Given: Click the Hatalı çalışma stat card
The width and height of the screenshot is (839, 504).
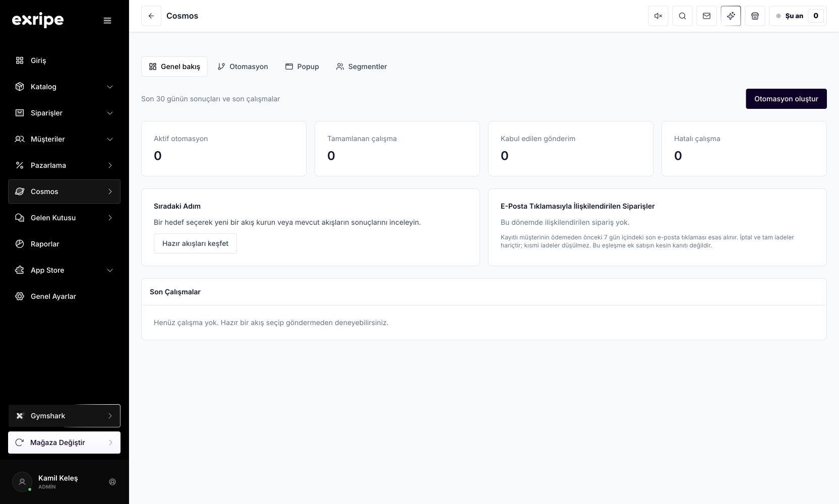Looking at the screenshot, I should click(744, 149).
